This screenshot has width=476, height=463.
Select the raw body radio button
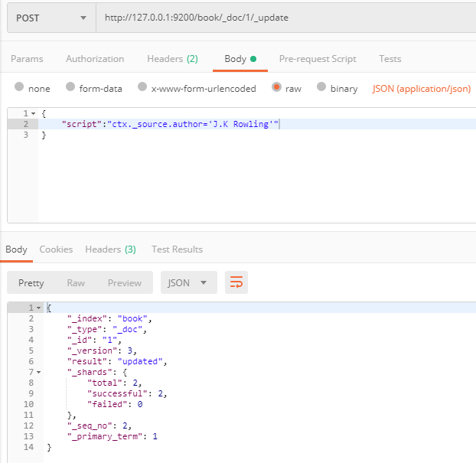click(x=276, y=86)
